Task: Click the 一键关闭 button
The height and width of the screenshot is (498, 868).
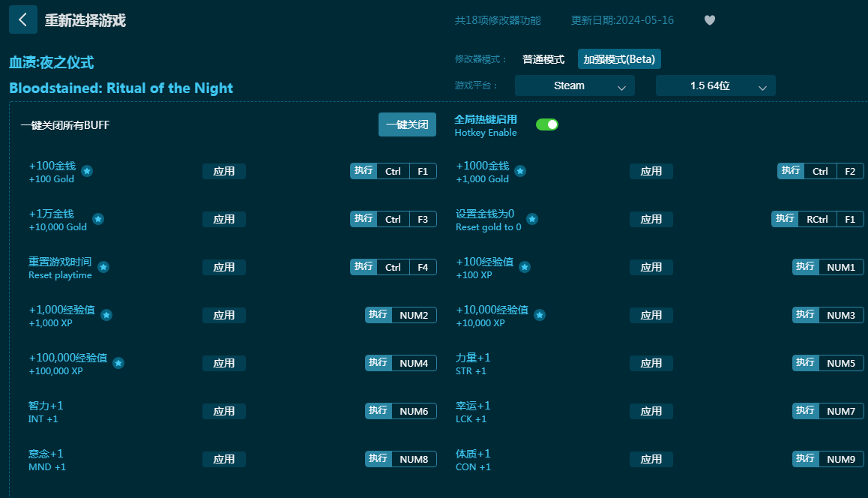Action: click(x=407, y=124)
